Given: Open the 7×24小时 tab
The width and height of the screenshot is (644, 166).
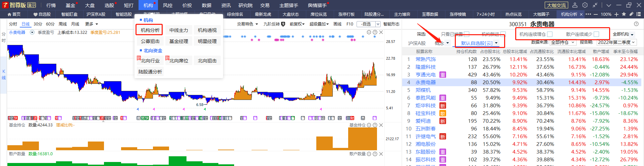Looking at the screenshot, I should [x=485, y=14].
